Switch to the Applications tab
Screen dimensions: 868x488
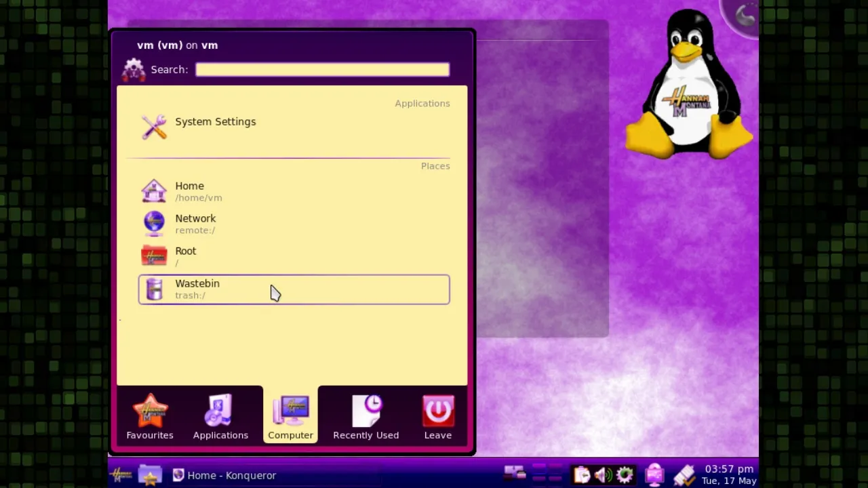point(220,417)
